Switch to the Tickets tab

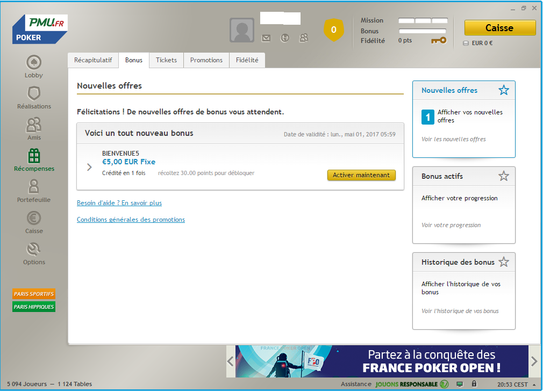166,60
